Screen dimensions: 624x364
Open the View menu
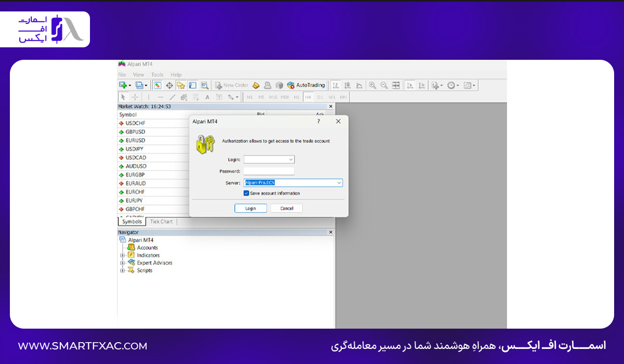(x=138, y=75)
